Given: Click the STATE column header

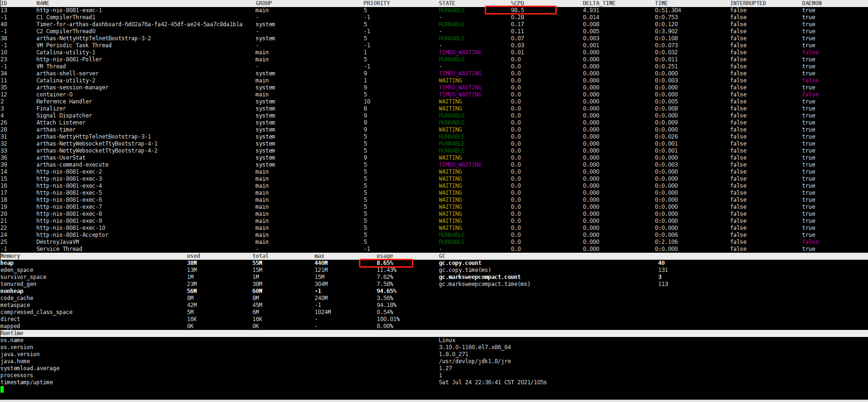Looking at the screenshot, I should [x=447, y=3].
